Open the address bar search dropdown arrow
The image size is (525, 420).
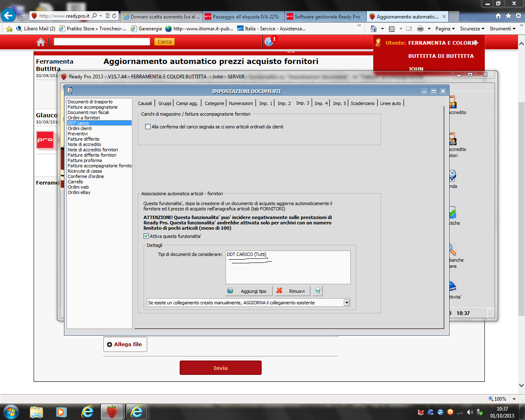pyautogui.click(x=100, y=16)
